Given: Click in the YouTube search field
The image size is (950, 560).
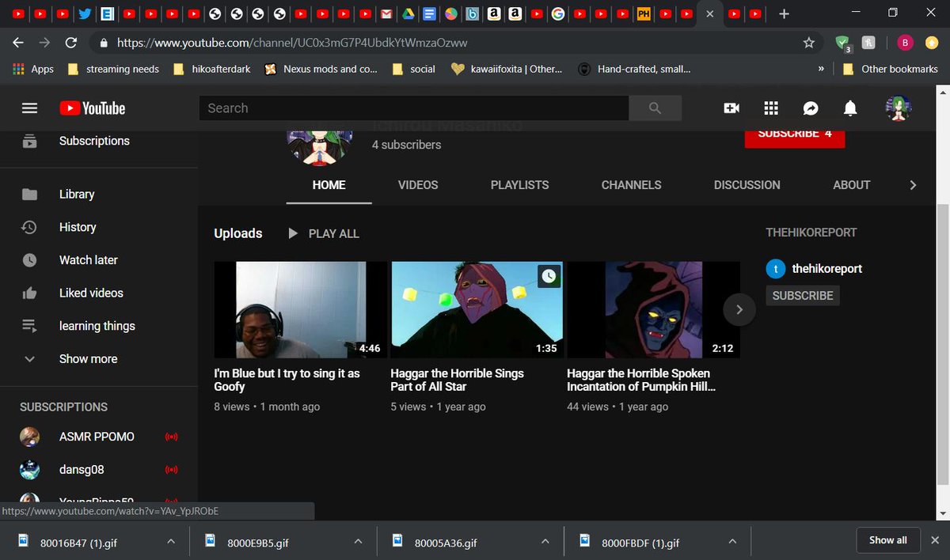Looking at the screenshot, I should (x=414, y=108).
